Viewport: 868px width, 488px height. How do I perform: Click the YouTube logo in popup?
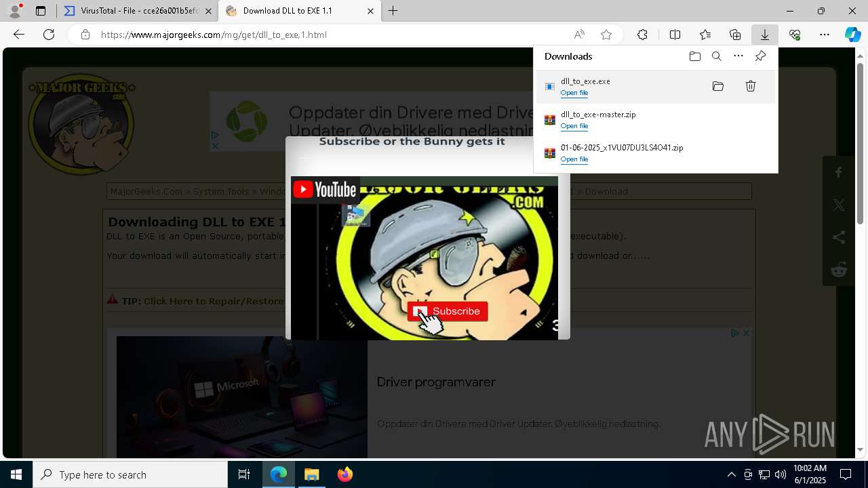point(325,189)
